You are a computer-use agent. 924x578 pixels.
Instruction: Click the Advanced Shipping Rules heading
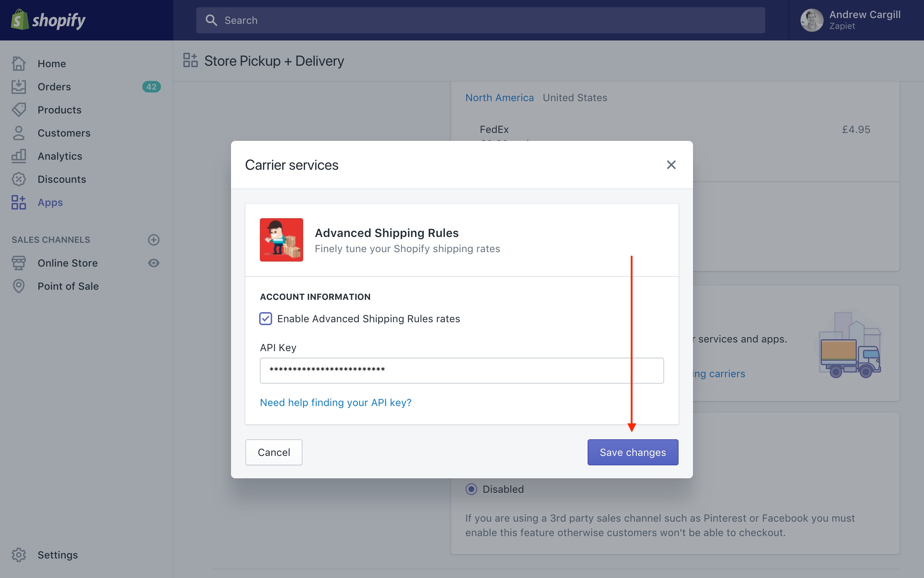[387, 233]
